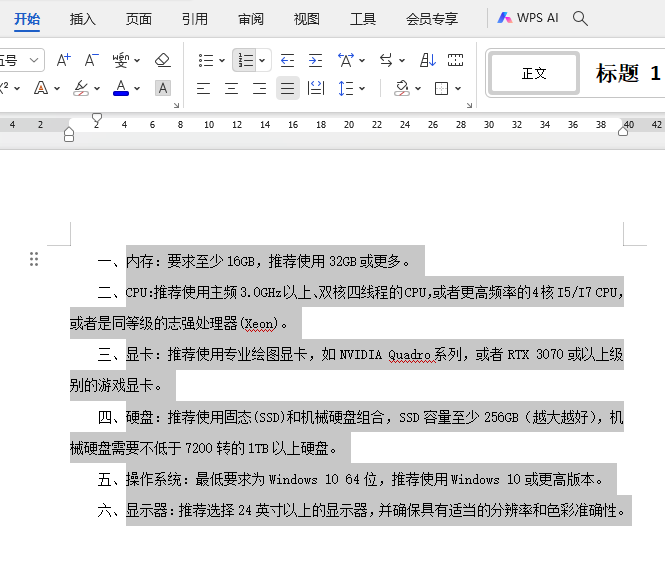Apply text effects outlined A icon
Image resolution: width=665 pixels, height=563 pixels.
pyautogui.click(x=41, y=88)
